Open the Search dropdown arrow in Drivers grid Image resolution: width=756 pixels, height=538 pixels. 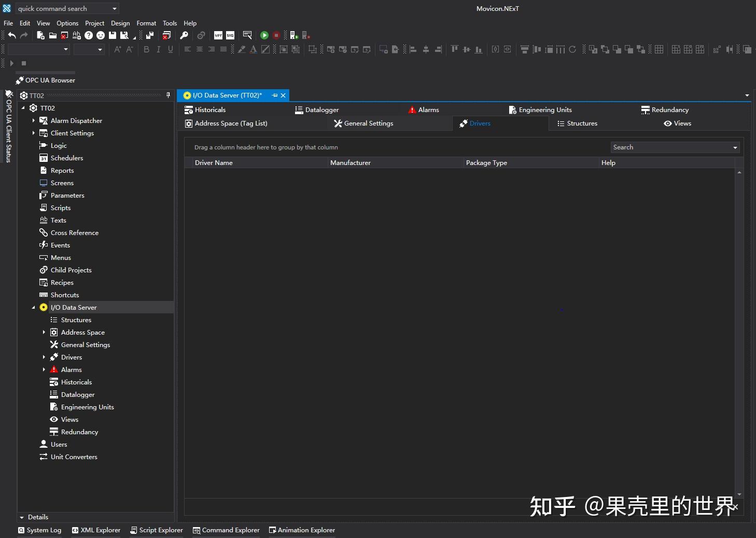pyautogui.click(x=735, y=147)
